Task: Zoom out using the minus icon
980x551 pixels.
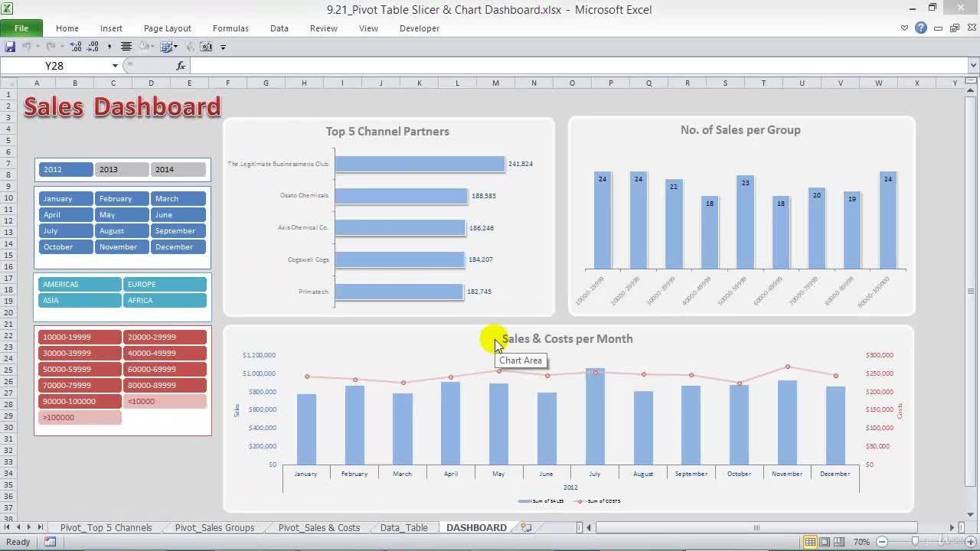Action: point(881,542)
